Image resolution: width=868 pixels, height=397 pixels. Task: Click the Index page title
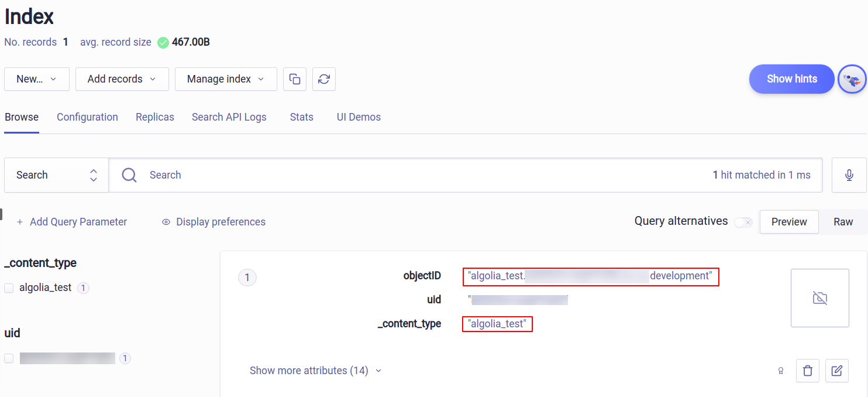29,16
